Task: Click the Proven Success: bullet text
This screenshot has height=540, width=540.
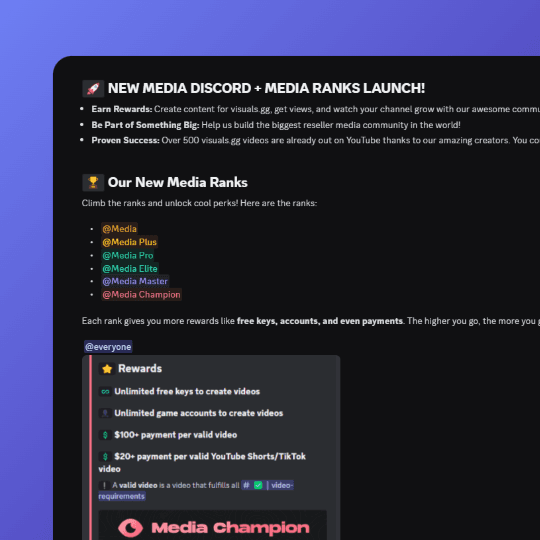Action: (x=125, y=141)
